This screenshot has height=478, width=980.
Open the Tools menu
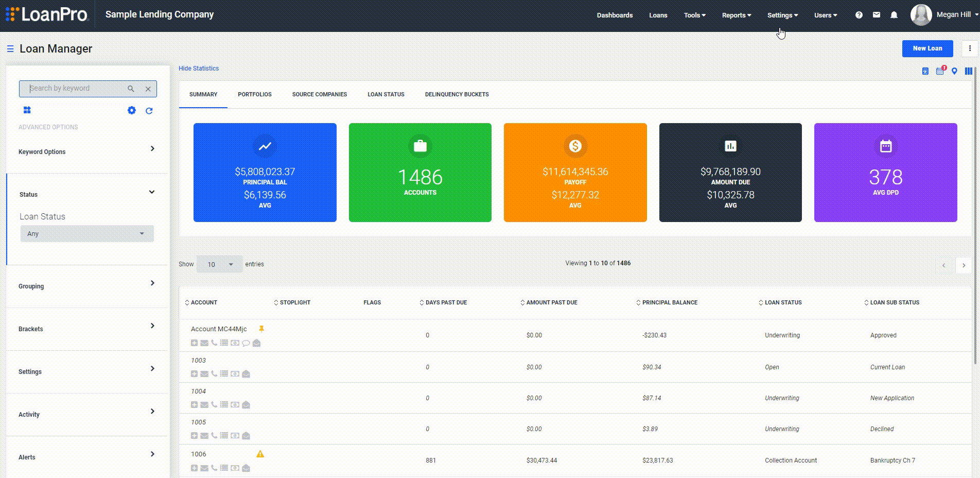(x=694, y=15)
